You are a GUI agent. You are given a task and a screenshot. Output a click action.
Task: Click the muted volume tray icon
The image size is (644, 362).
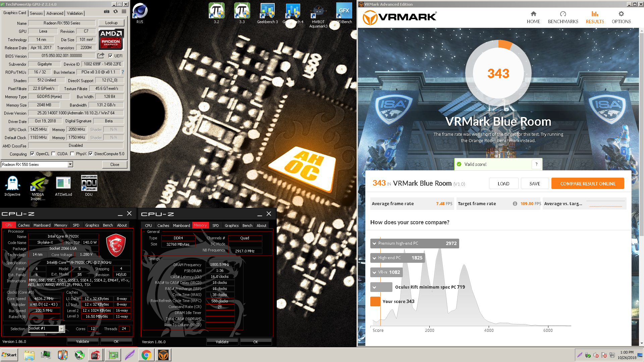click(596, 355)
